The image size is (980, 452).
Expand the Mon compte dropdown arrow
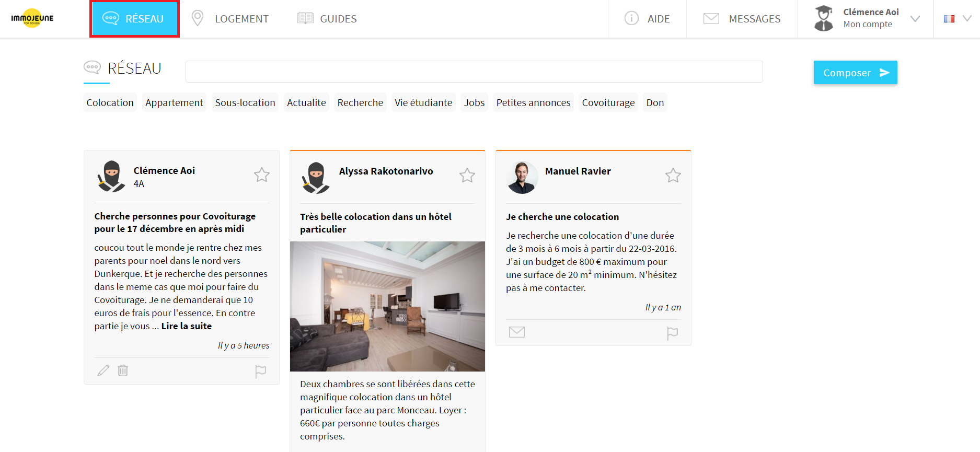tap(915, 19)
